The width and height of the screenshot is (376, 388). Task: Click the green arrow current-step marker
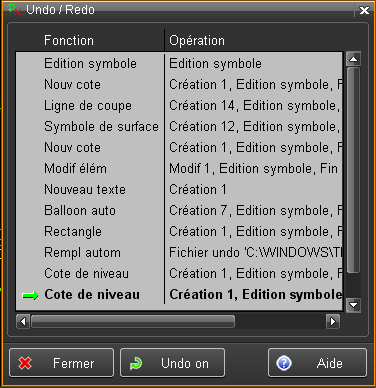coord(30,295)
